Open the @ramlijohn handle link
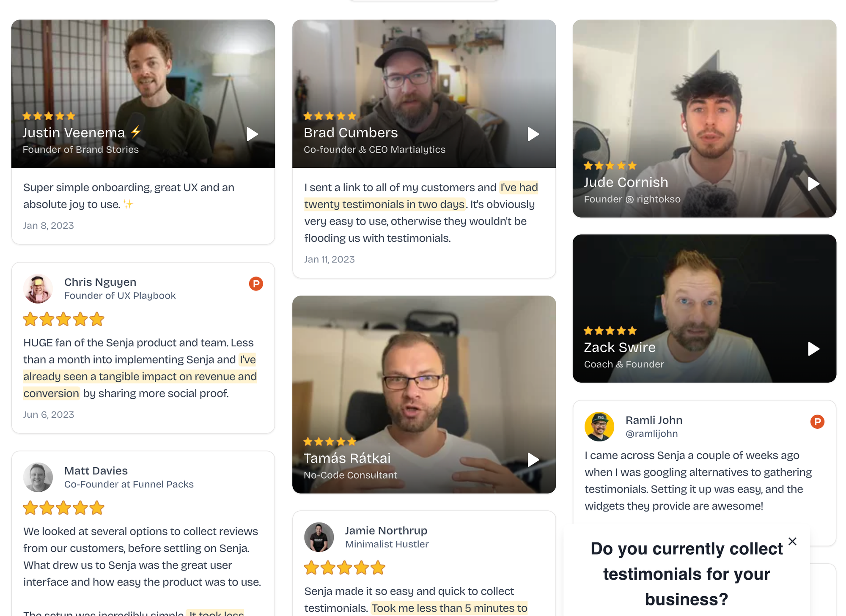 tap(651, 434)
